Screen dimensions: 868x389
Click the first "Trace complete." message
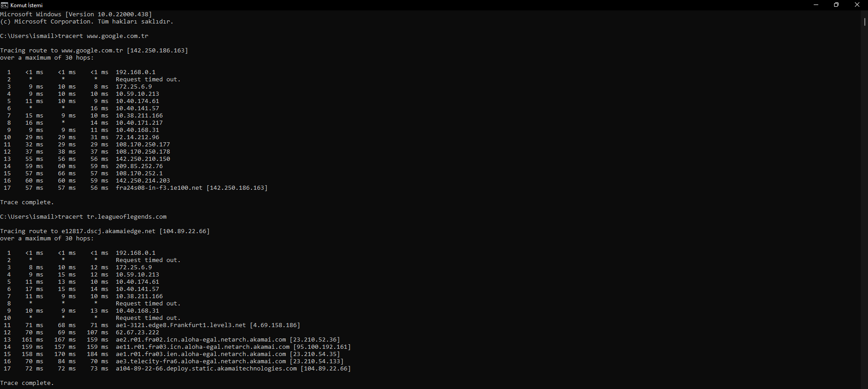(27, 202)
